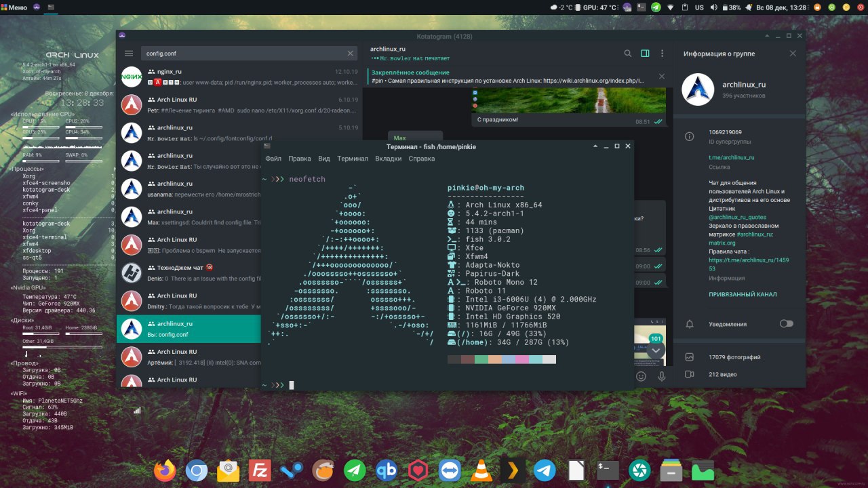Launch TeamViewer from the dock
868x488 pixels.
(450, 470)
